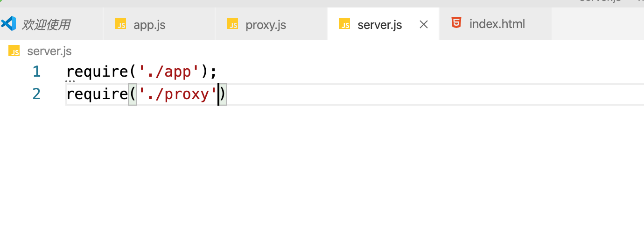
Task: Click the HTML5 icon on index.html tab
Action: [x=457, y=23]
